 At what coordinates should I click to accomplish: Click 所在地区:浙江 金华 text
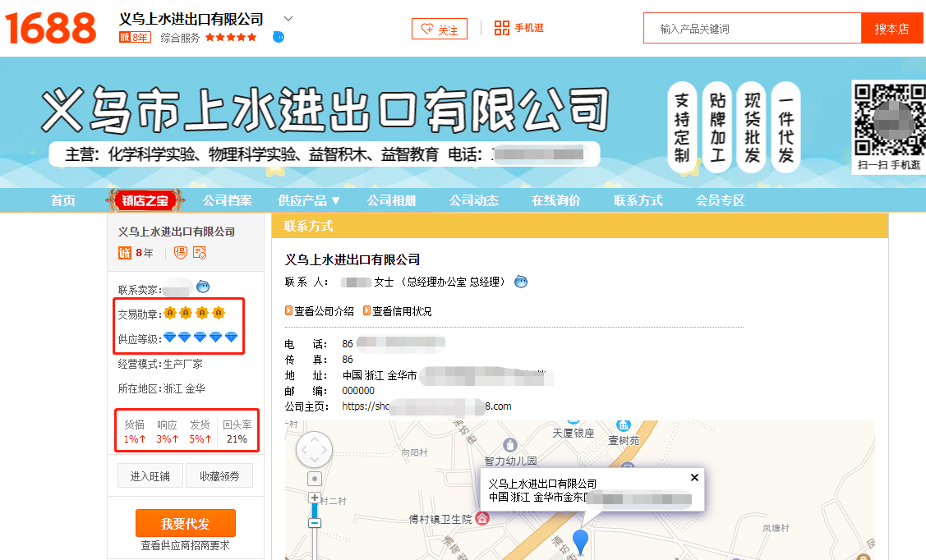tap(161, 388)
